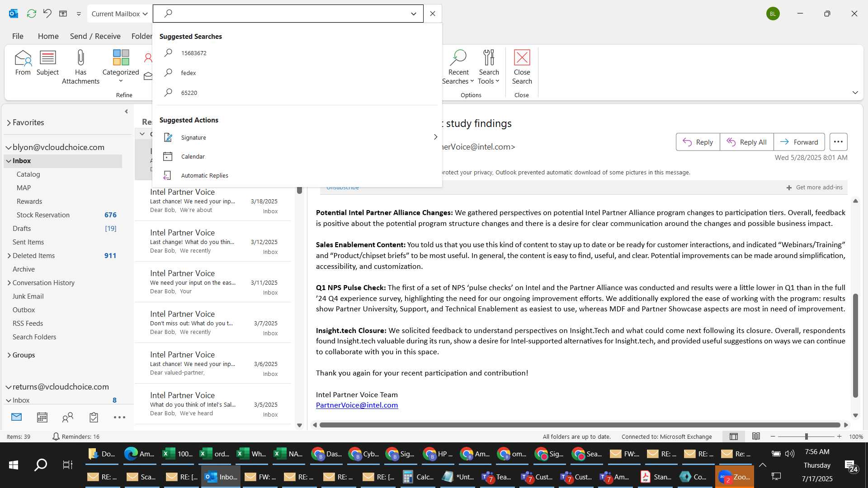
Task: Filter search by From icon
Action: point(23,63)
